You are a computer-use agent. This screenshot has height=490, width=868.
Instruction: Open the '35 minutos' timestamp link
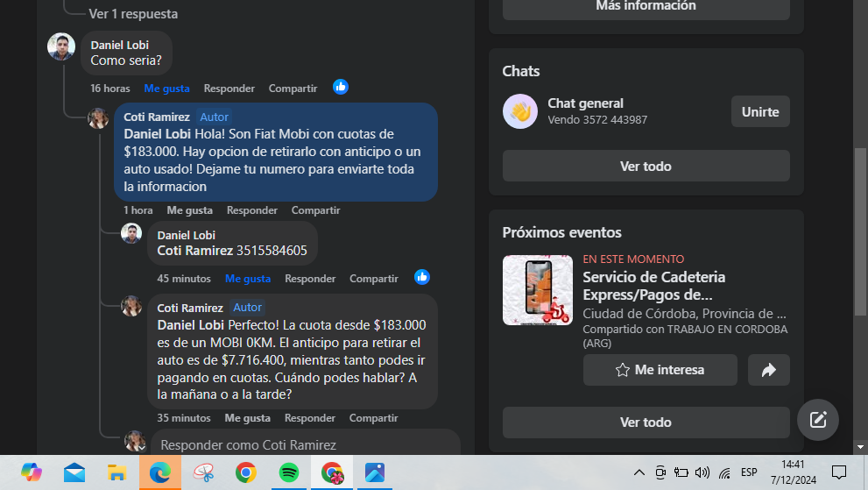(x=184, y=418)
